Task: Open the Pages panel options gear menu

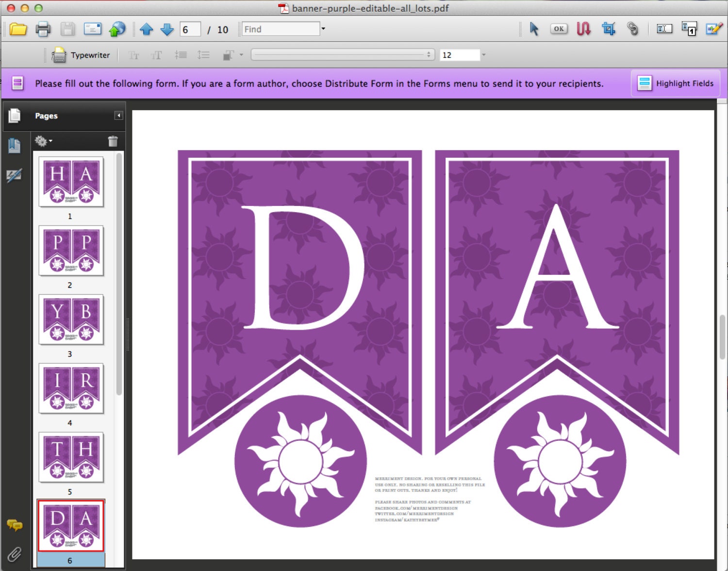Action: coord(43,141)
